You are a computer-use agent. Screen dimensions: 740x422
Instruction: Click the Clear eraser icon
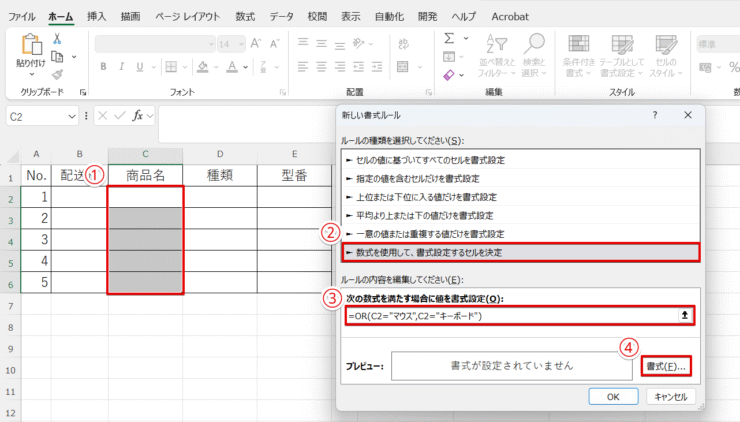(449, 75)
